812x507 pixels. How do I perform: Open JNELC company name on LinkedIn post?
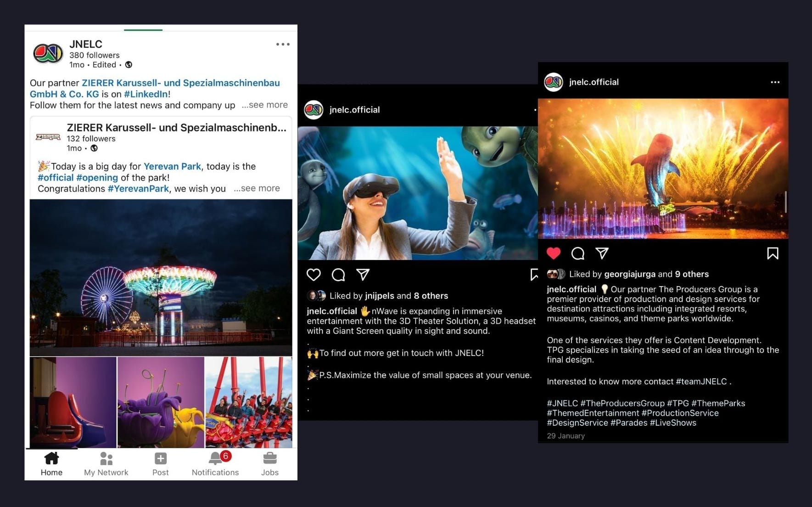(86, 44)
